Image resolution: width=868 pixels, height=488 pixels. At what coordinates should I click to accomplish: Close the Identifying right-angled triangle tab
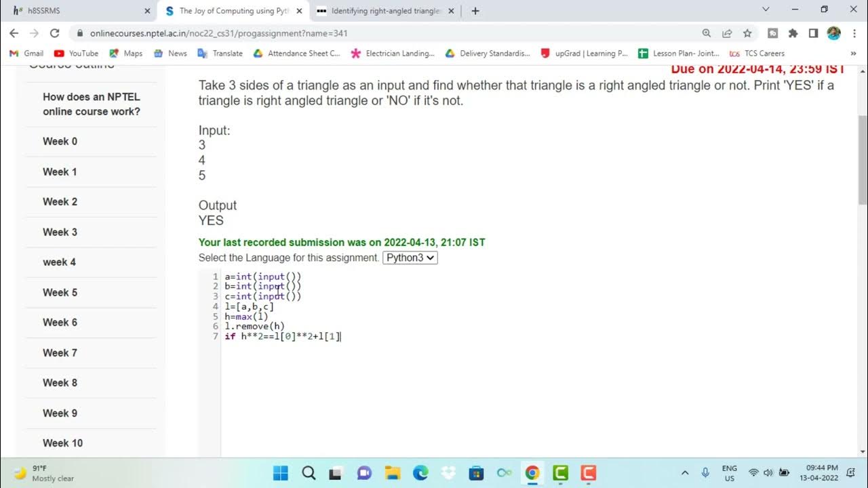(x=452, y=11)
